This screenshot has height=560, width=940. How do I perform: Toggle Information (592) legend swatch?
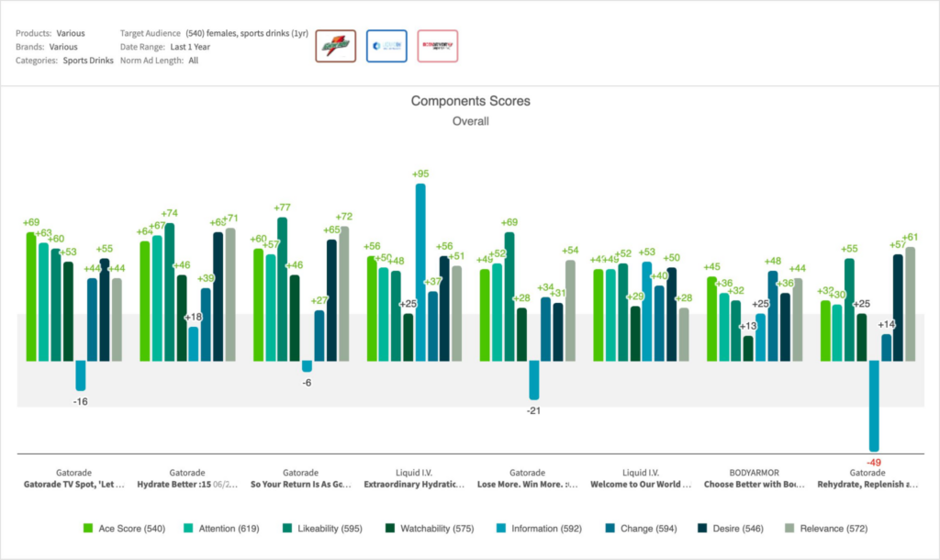tap(501, 528)
